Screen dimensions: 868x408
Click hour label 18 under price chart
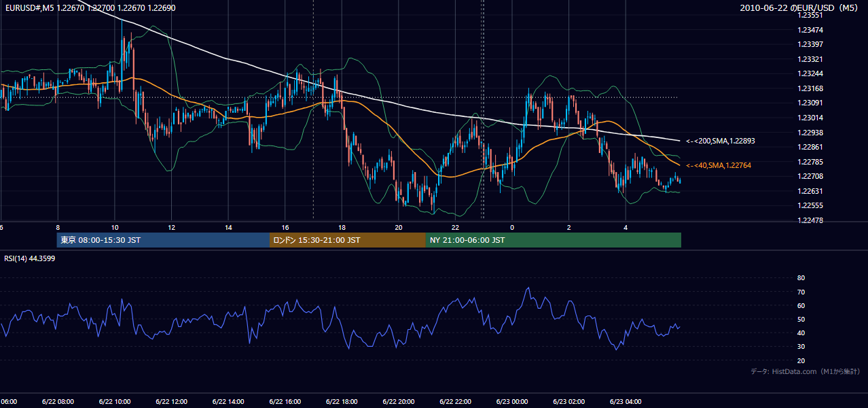point(342,228)
